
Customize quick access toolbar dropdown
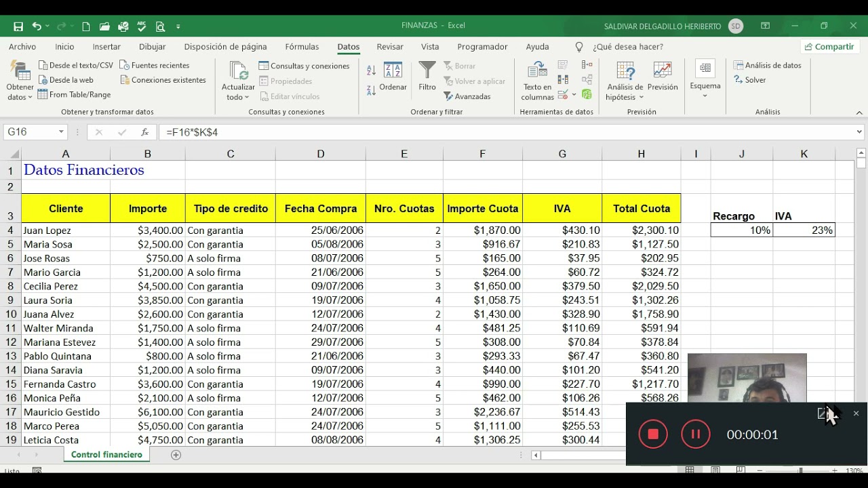pos(178,26)
